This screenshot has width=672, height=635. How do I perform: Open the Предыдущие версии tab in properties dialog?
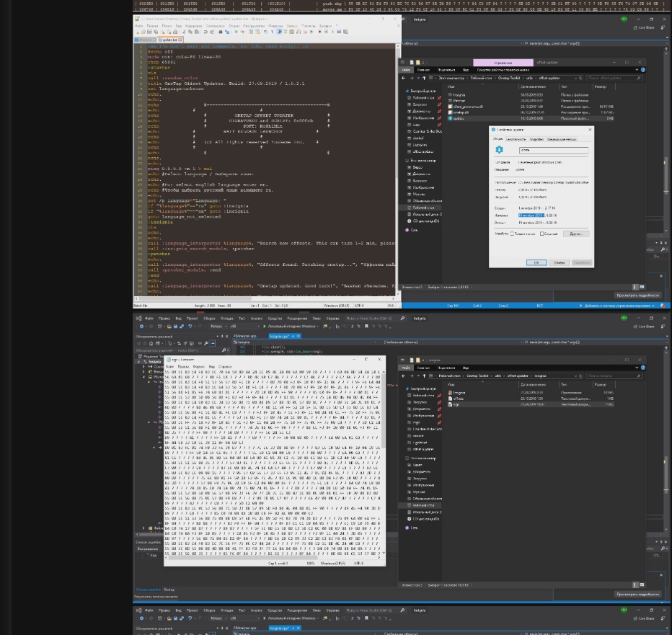click(x=562, y=139)
